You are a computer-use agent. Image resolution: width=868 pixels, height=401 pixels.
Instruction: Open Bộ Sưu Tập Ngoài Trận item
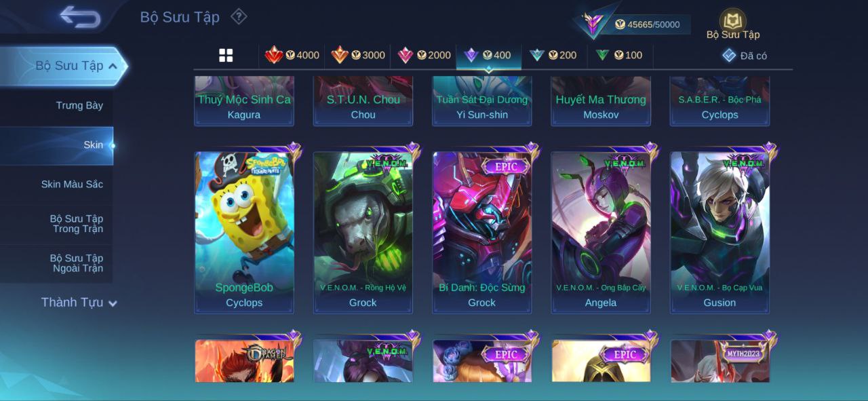[77, 263]
